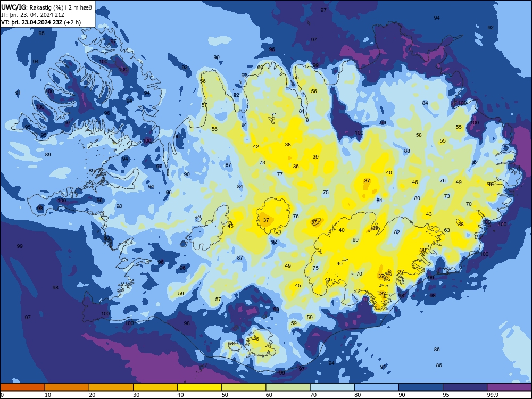This screenshot has width=532, height=399.
Task: Click the map humidity value '58'
Action: [419, 135]
